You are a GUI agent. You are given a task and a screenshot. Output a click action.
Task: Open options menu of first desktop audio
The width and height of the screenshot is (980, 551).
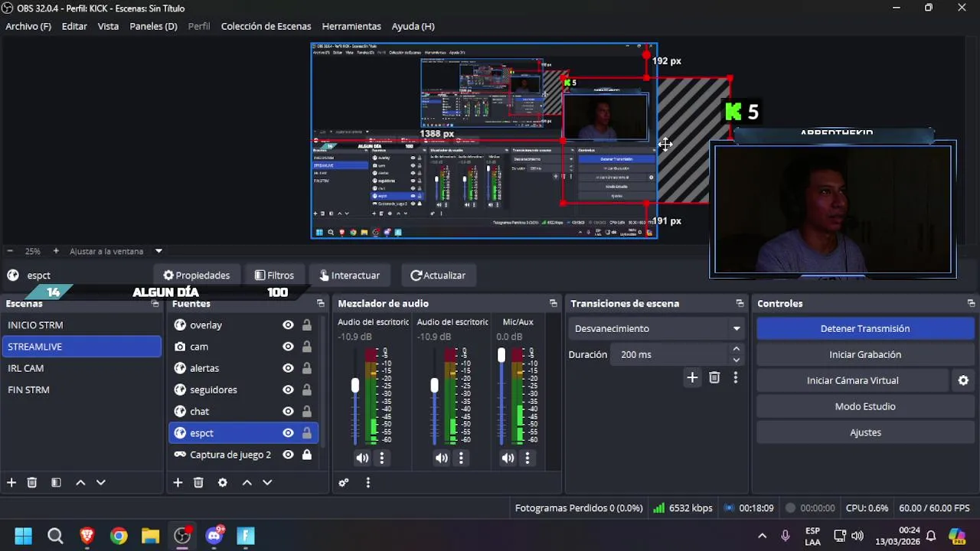(x=381, y=458)
